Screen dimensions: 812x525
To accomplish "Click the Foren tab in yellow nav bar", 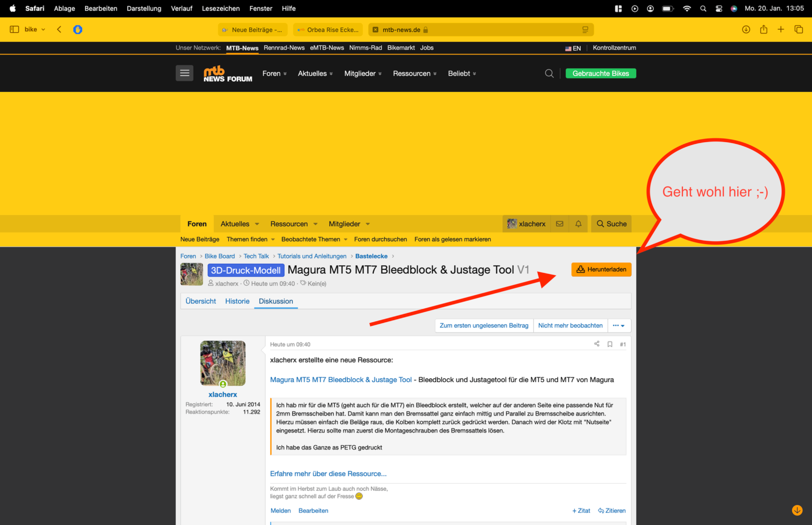I will point(197,224).
